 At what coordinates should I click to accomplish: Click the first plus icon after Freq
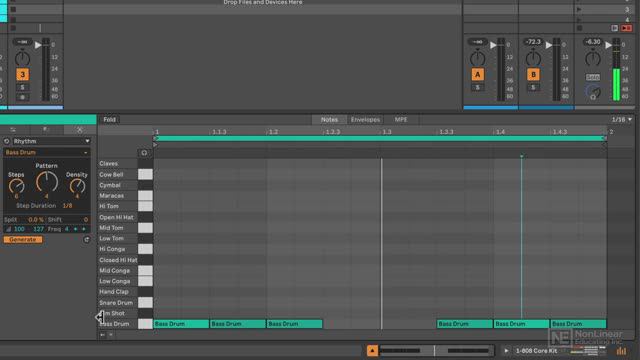76,229
